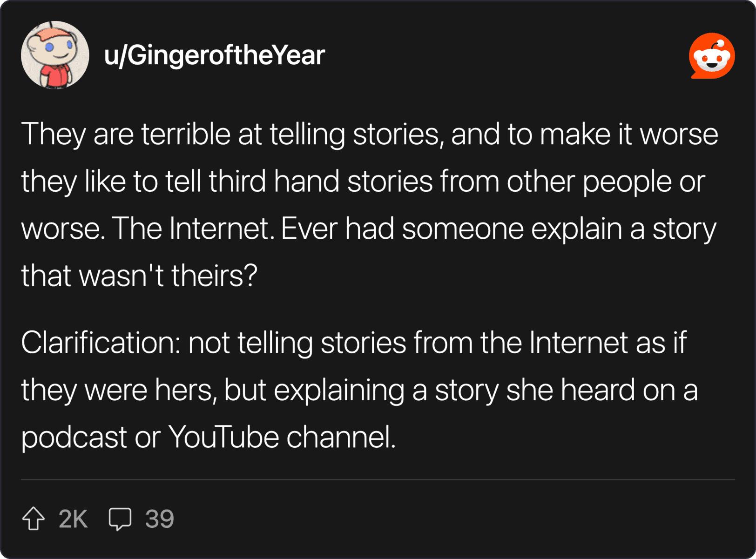Click the 2K upvote count

tap(73, 519)
